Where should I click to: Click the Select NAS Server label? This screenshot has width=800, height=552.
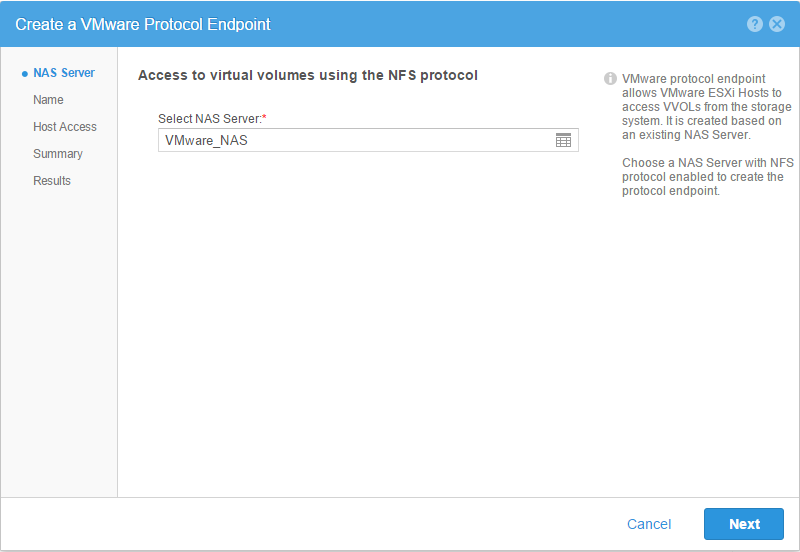pos(210,119)
